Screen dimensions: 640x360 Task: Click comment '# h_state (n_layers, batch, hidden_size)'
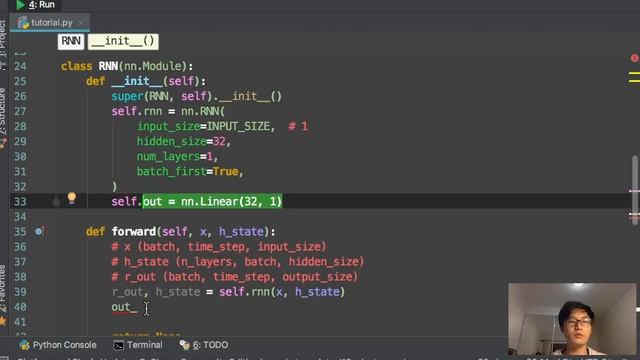[238, 262]
